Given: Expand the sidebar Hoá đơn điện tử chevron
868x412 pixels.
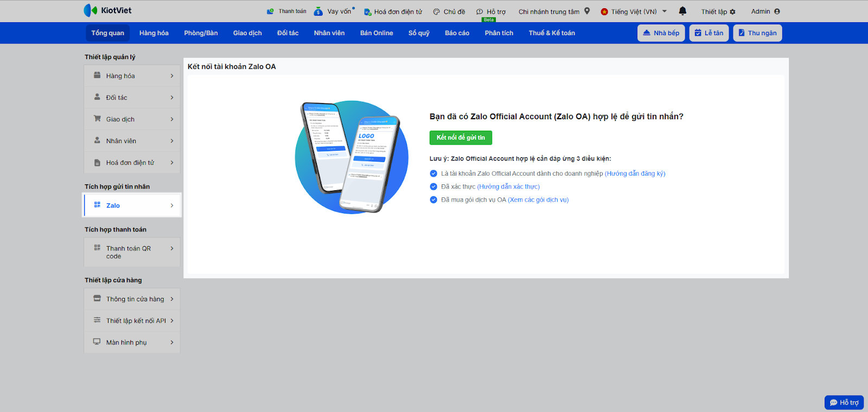Looking at the screenshot, I should 172,163.
